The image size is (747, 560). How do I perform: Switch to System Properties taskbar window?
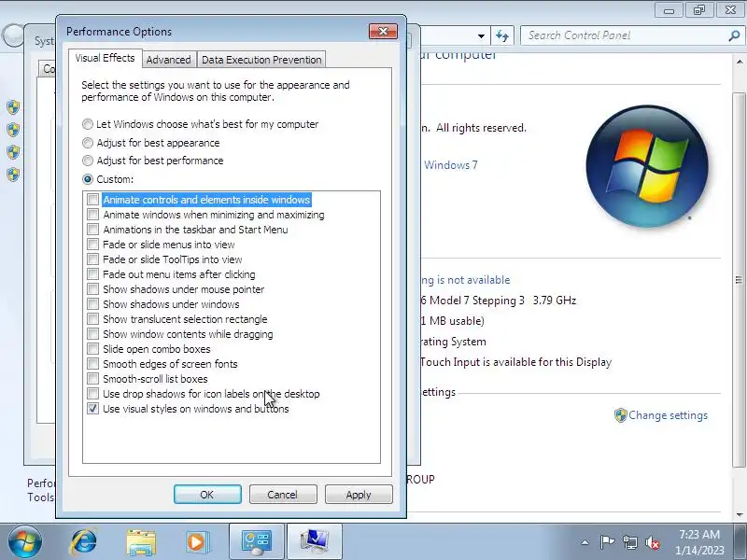click(x=315, y=542)
